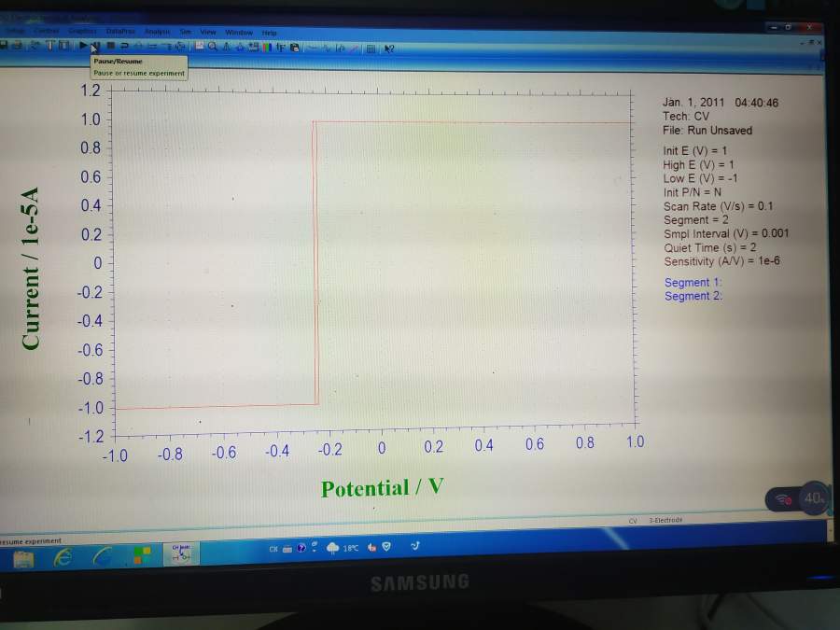Click the Run experiment play icon

coord(84,45)
